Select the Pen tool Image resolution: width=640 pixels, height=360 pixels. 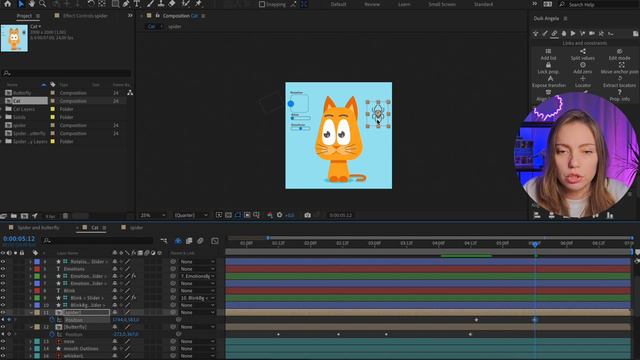[126, 4]
